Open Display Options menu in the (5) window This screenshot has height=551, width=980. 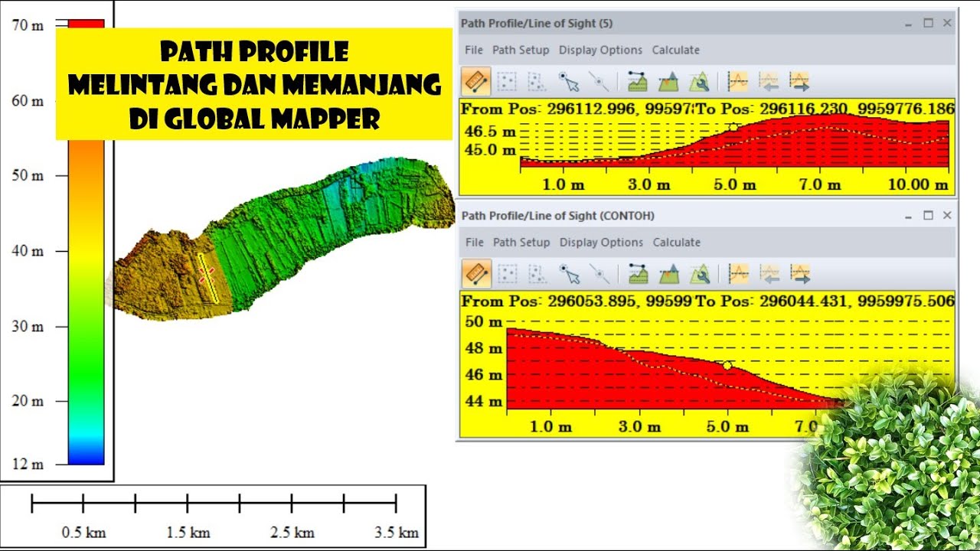pyautogui.click(x=600, y=50)
